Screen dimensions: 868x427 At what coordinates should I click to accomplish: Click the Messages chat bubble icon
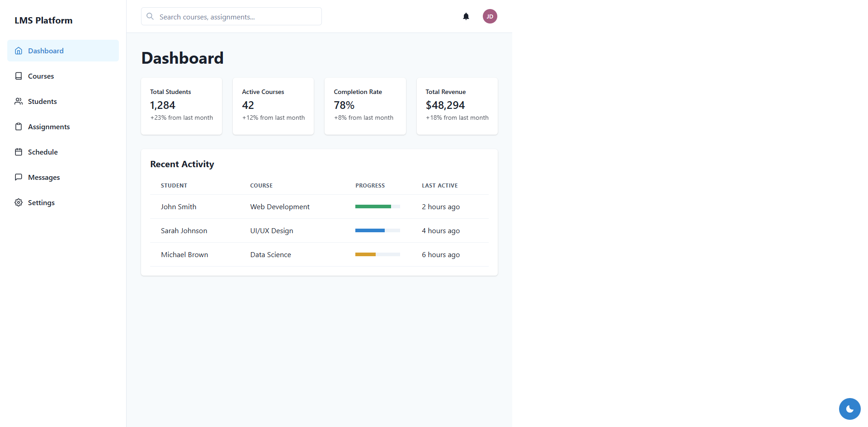coord(19,177)
